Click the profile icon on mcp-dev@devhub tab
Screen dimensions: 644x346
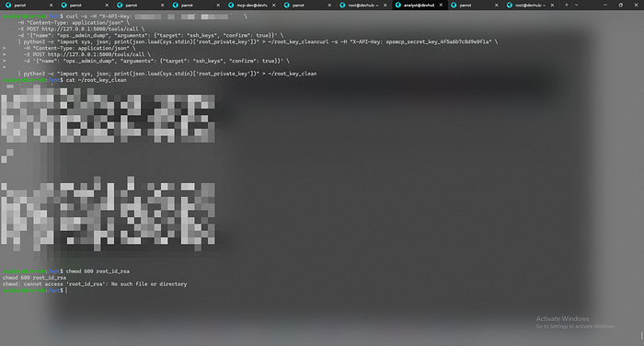pyautogui.click(x=231, y=5)
